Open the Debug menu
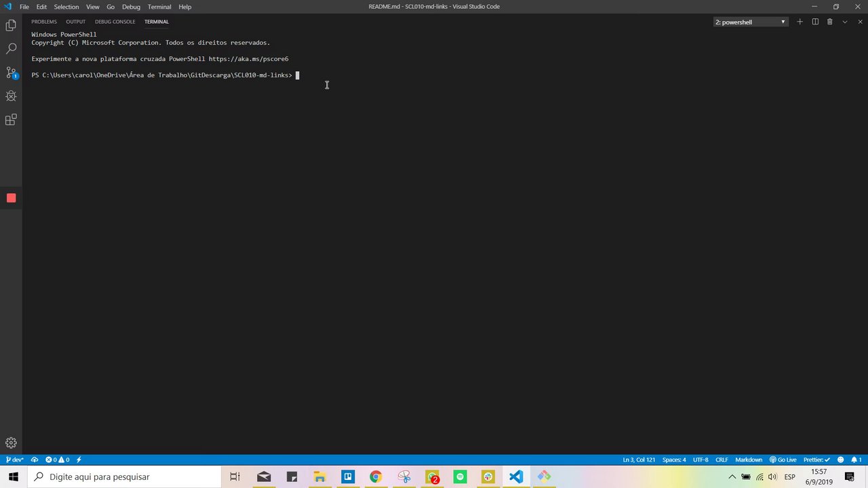The height and width of the screenshot is (488, 868). (x=131, y=7)
